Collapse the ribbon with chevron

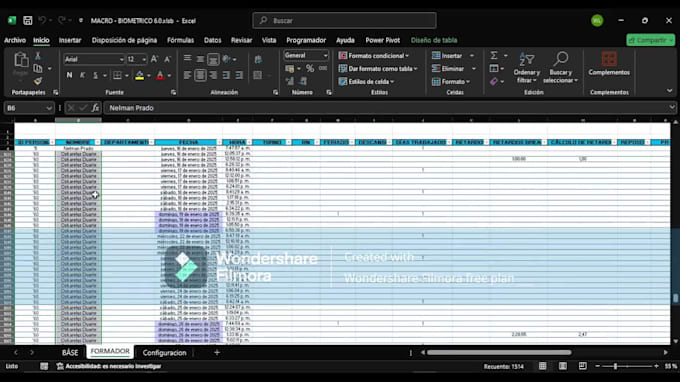tap(670, 91)
